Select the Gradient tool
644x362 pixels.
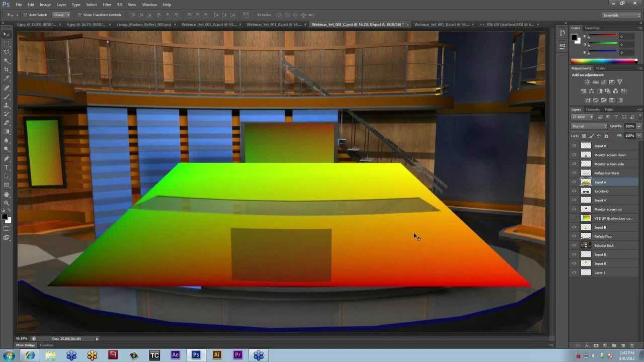click(x=7, y=132)
